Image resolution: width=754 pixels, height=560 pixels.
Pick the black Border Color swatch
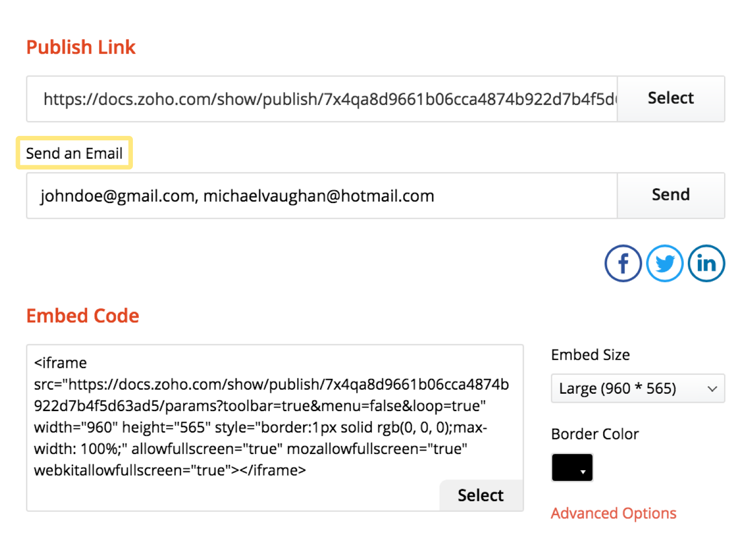click(x=566, y=467)
